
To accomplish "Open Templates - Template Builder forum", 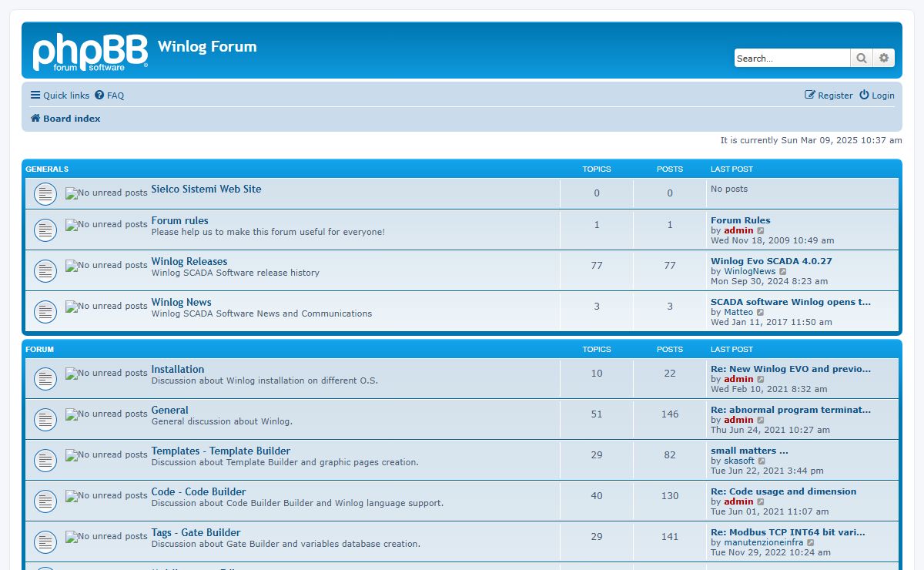I will (x=221, y=451).
